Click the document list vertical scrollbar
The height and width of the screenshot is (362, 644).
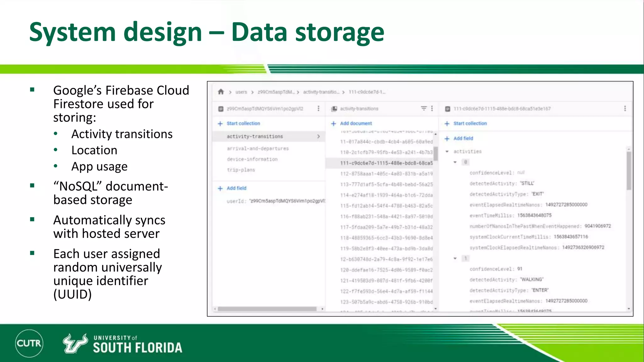pyautogui.click(x=436, y=154)
